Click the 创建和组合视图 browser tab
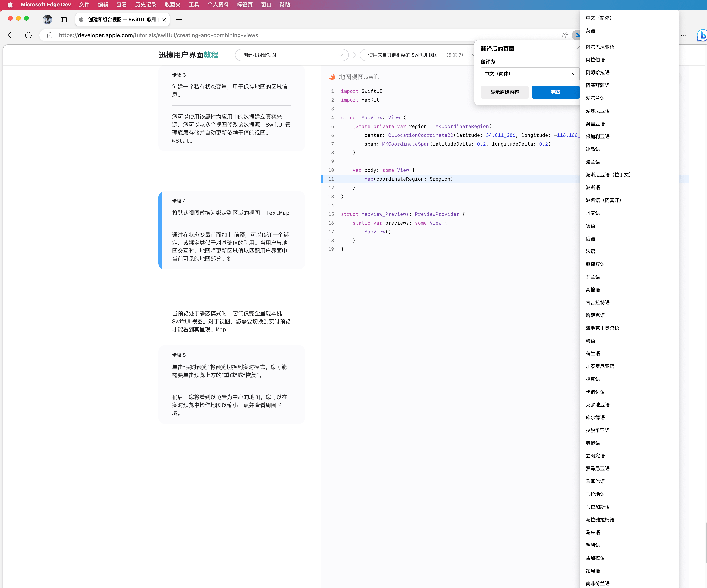The image size is (707, 588). (x=122, y=20)
